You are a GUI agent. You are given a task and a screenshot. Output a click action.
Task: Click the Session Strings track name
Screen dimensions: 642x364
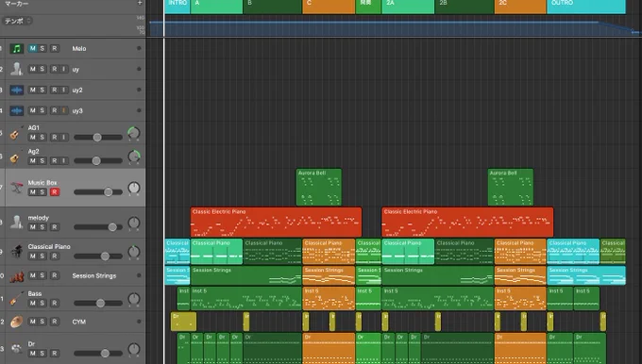(94, 275)
